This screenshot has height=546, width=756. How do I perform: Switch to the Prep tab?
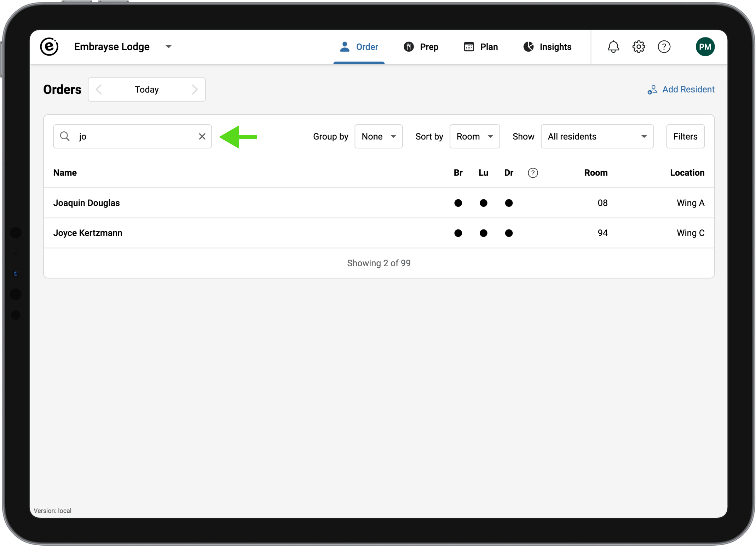pyautogui.click(x=421, y=47)
